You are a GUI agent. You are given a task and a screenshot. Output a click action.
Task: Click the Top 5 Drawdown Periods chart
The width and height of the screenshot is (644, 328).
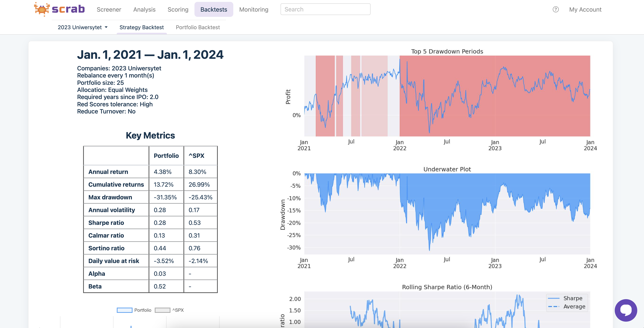tap(447, 96)
